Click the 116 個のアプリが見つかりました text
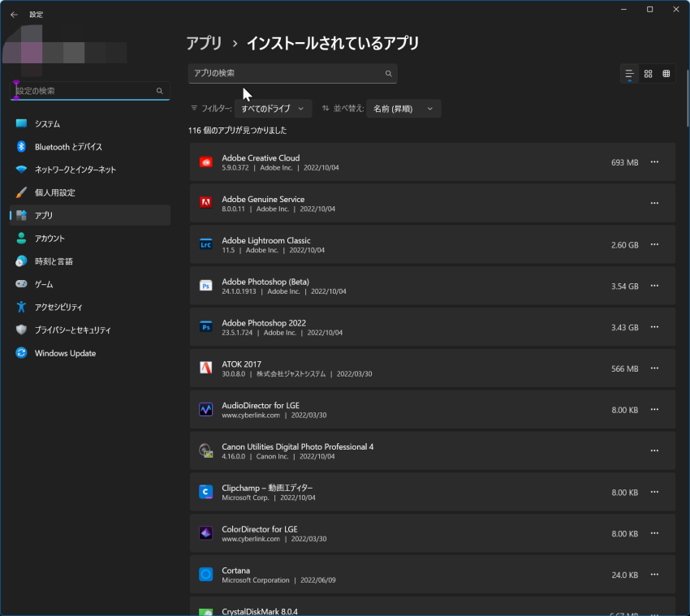This screenshot has width=690, height=616. pos(237,130)
